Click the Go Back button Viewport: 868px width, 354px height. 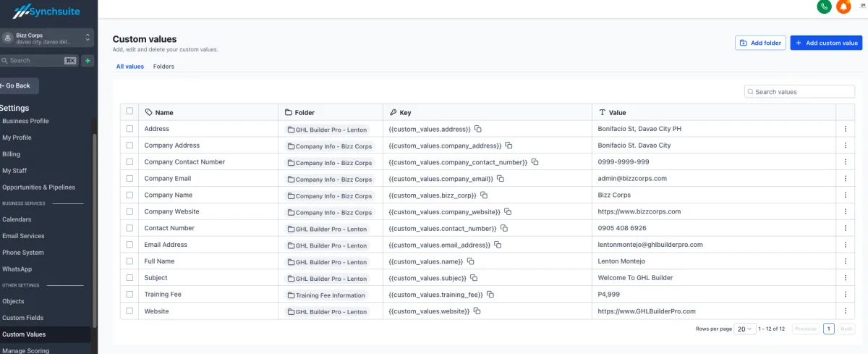click(x=19, y=85)
